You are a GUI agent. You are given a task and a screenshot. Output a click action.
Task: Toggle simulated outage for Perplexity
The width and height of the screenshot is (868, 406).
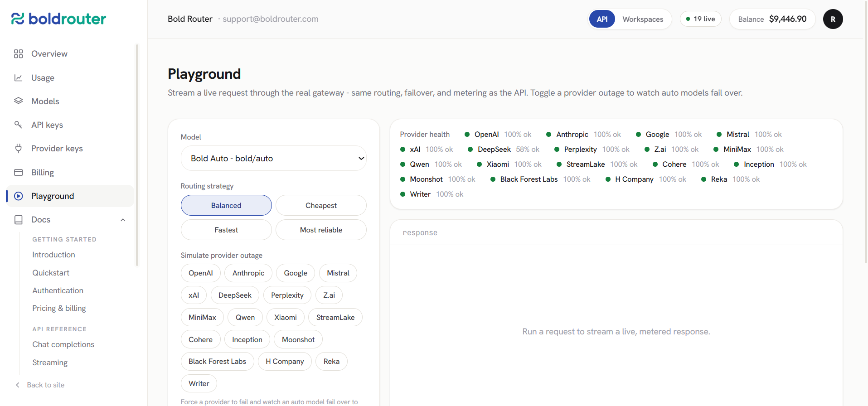(287, 295)
